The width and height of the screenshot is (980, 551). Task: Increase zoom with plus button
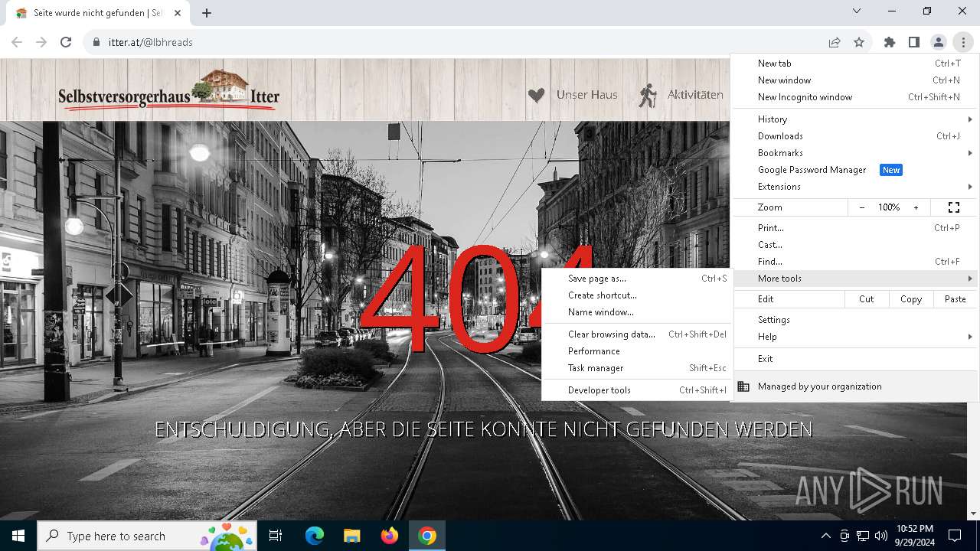916,207
